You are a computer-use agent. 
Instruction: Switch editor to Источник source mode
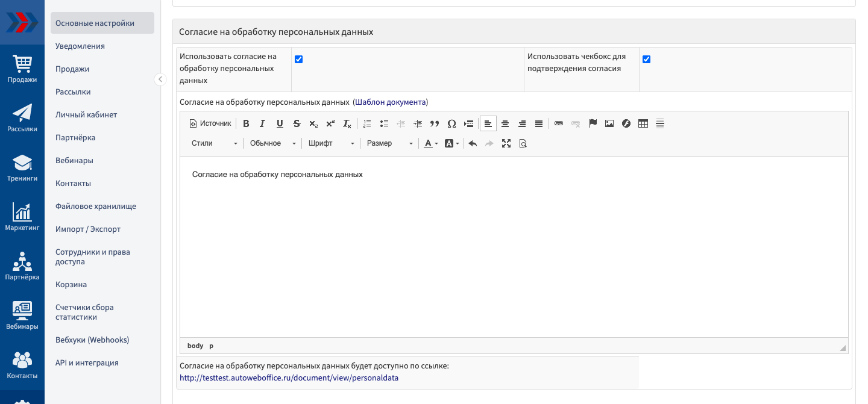click(210, 123)
